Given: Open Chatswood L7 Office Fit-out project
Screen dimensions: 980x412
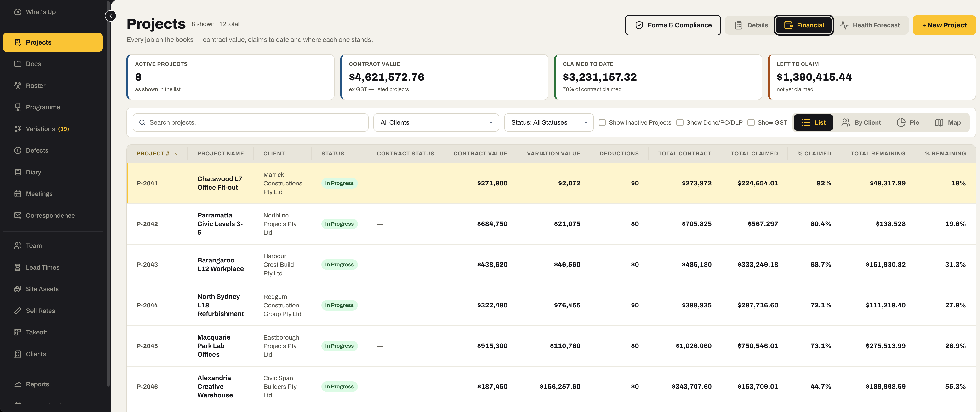Looking at the screenshot, I should click(220, 183).
